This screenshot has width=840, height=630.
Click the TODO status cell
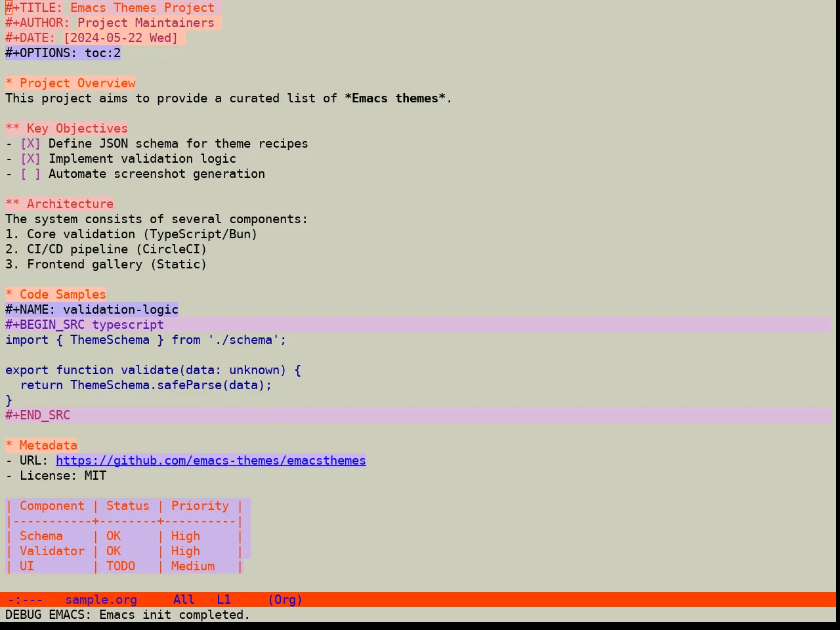[121, 566]
